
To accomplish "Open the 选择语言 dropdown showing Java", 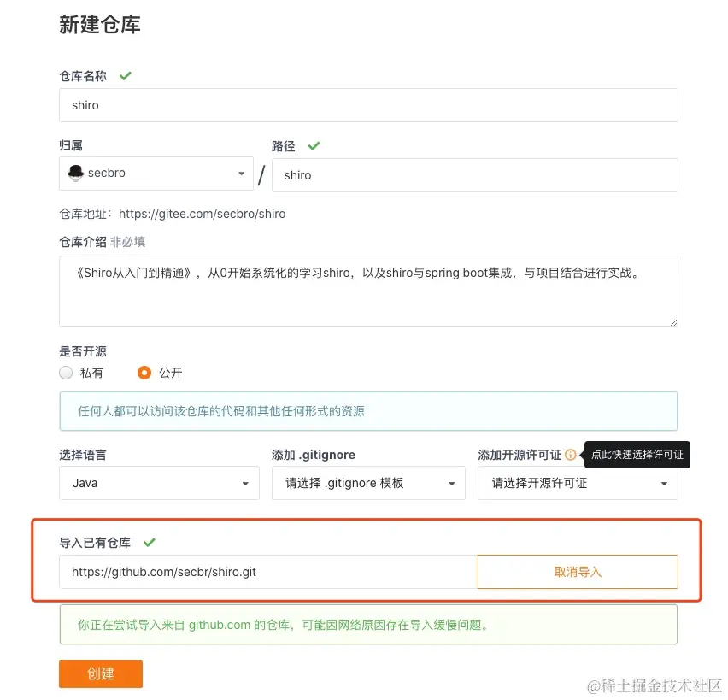I will click(x=159, y=483).
